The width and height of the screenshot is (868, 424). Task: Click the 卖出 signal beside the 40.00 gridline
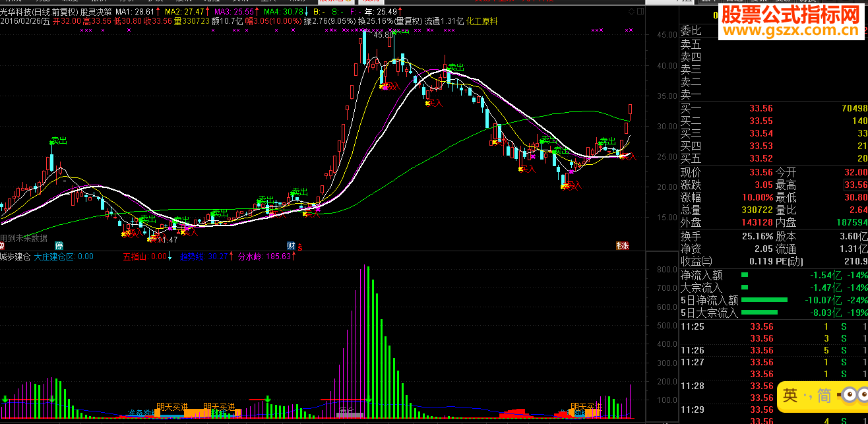pos(456,67)
